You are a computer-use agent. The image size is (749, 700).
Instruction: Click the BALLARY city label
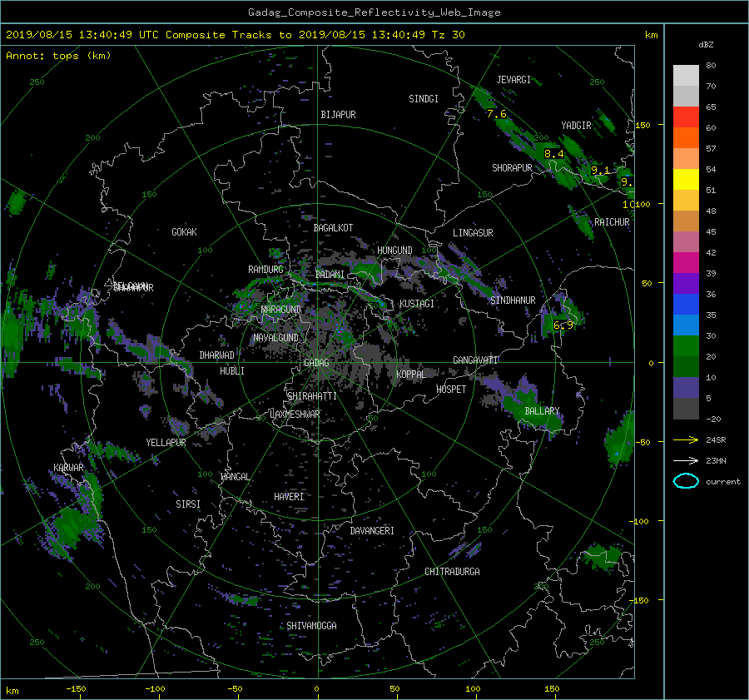pos(542,411)
